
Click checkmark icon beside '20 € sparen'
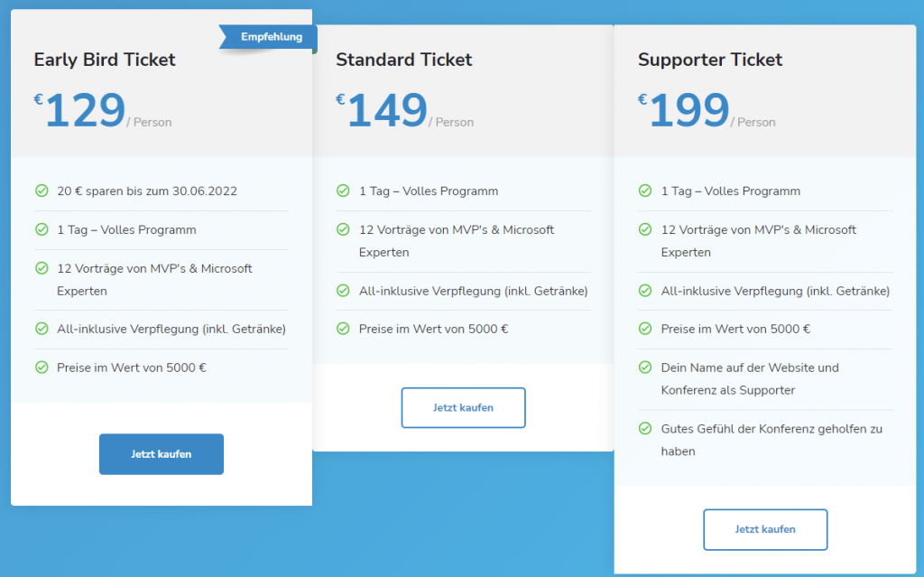42,191
